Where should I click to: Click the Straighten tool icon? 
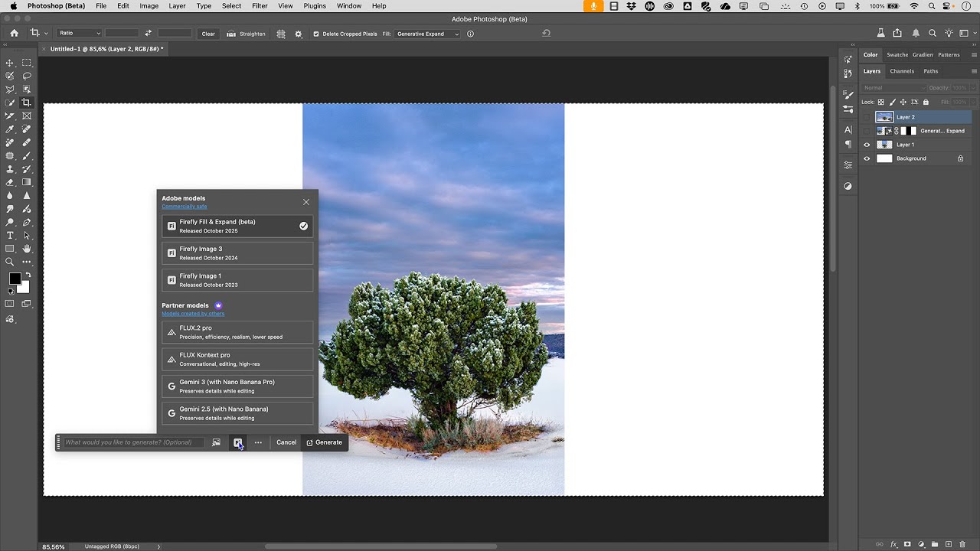pos(231,34)
